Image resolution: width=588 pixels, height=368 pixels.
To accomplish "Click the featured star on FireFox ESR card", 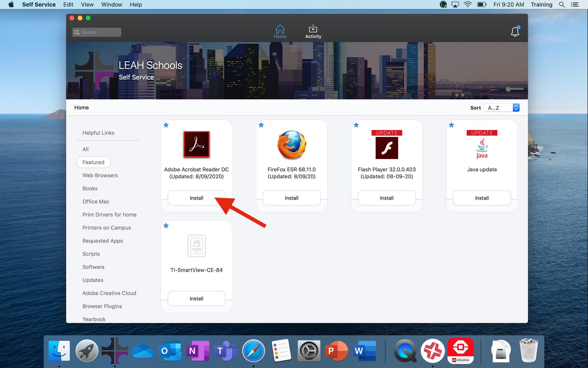I will point(261,125).
